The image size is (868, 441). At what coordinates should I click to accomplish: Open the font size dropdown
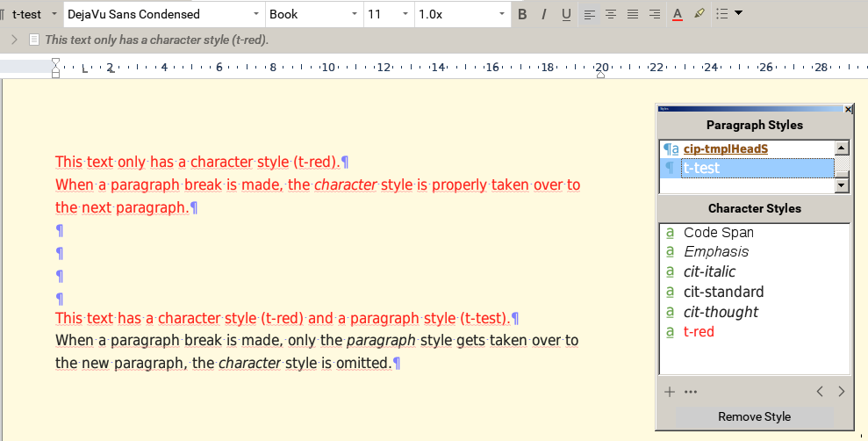pos(405,14)
